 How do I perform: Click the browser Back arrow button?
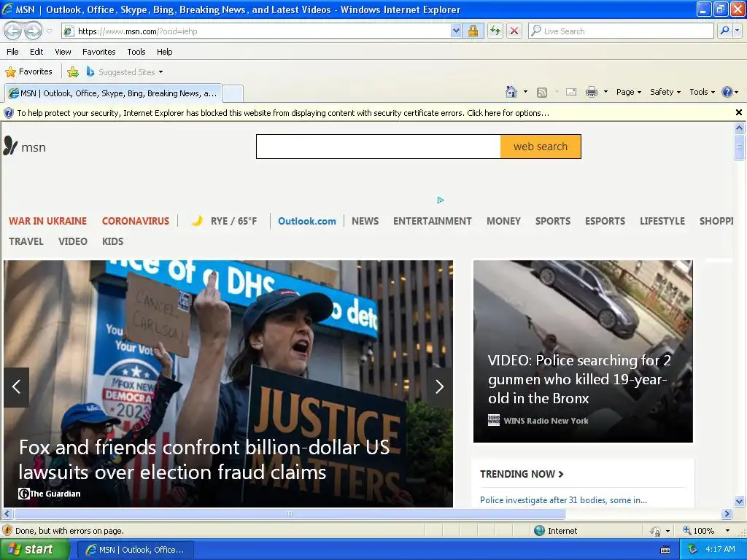[x=13, y=31]
